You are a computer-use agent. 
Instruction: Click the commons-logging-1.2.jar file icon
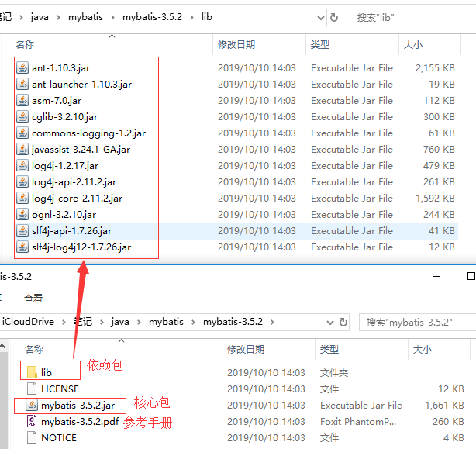(x=22, y=133)
